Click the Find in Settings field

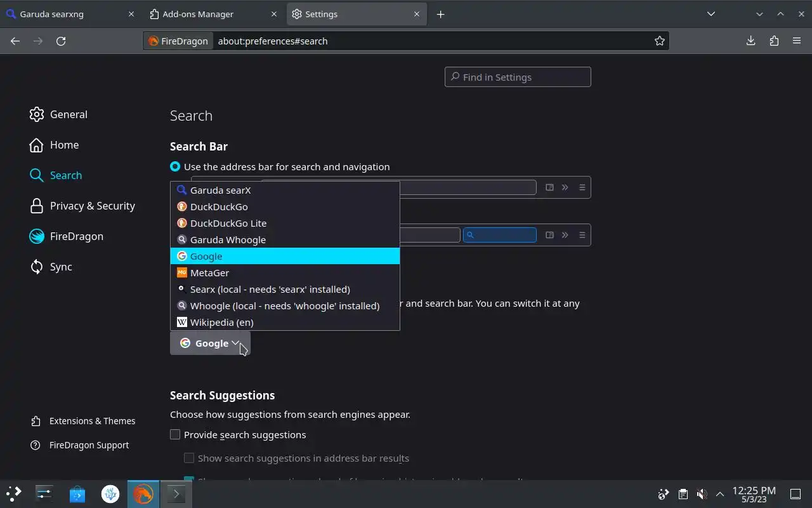(x=518, y=77)
